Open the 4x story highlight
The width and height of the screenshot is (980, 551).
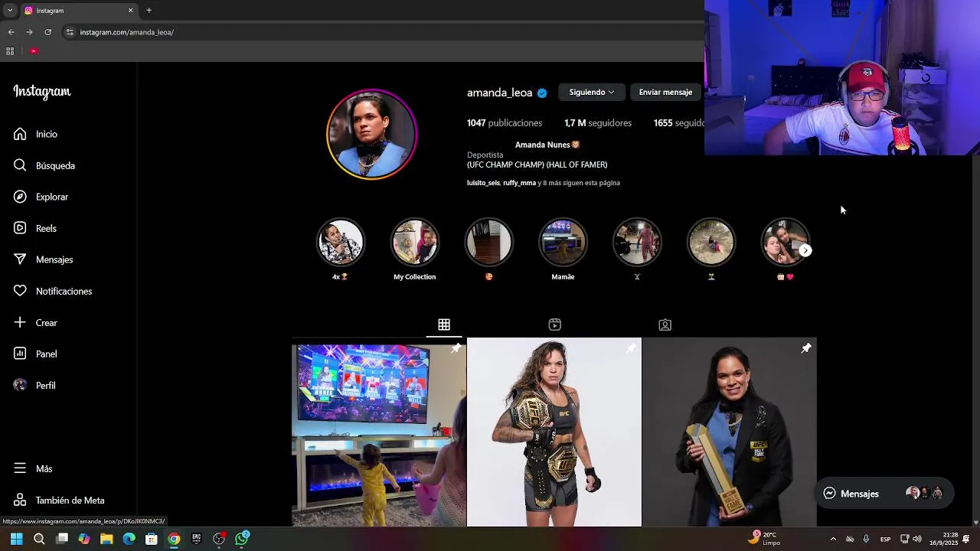[x=341, y=249]
